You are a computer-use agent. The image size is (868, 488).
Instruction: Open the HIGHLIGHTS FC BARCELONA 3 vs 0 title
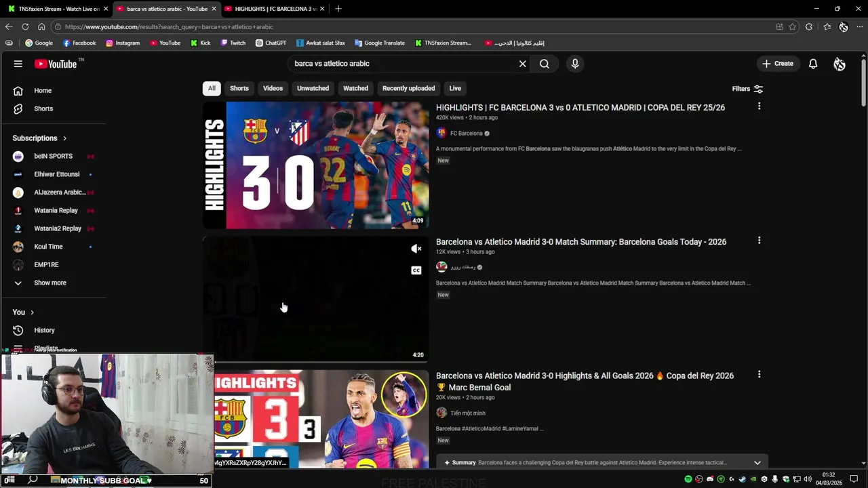click(580, 108)
